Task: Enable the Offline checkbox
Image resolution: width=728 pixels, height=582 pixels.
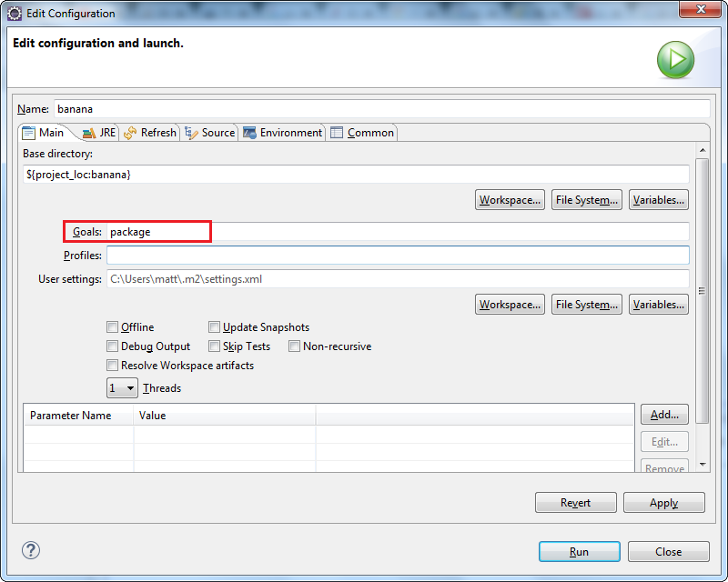Action: pyautogui.click(x=113, y=327)
